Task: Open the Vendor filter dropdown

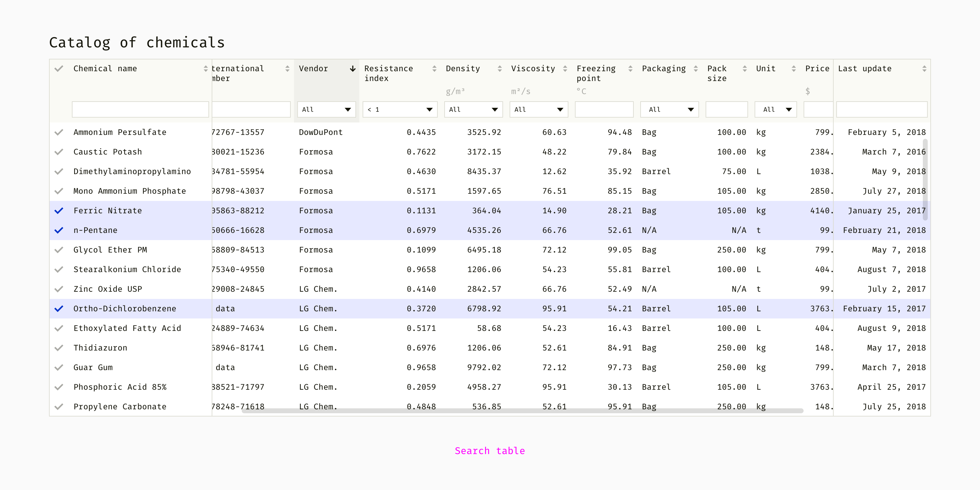Action: click(x=326, y=109)
